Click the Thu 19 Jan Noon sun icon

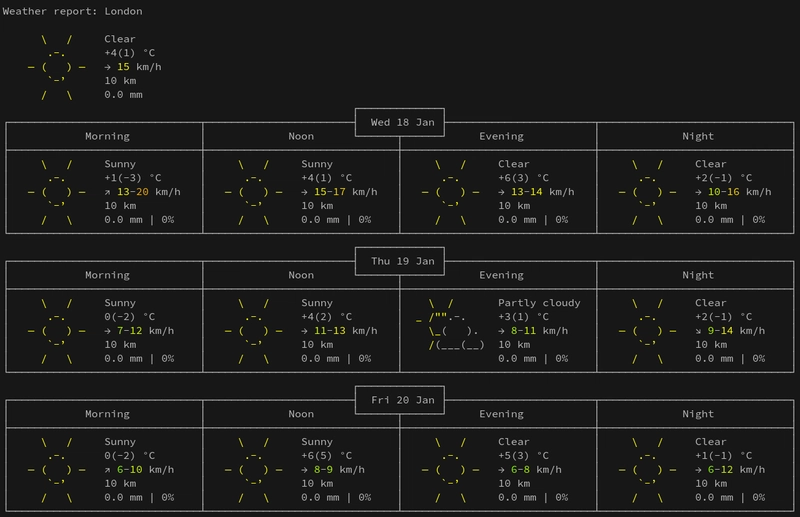253,331
